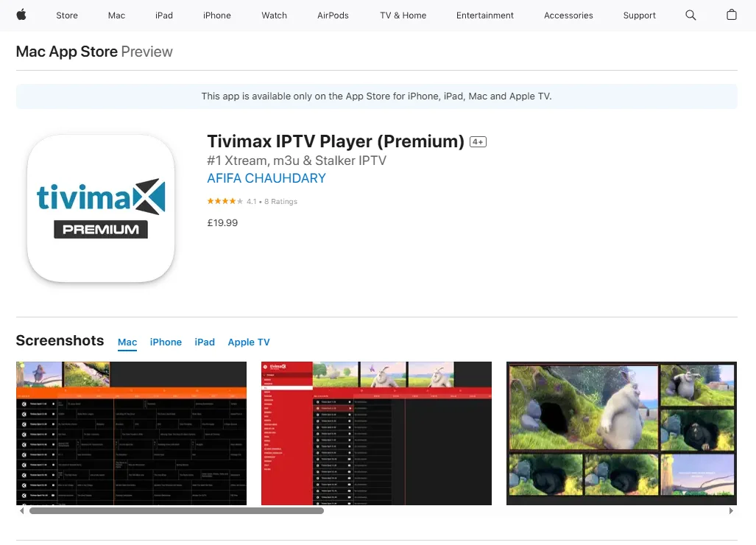Click the £19.99 price
The height and width of the screenshot is (545, 756).
222,223
